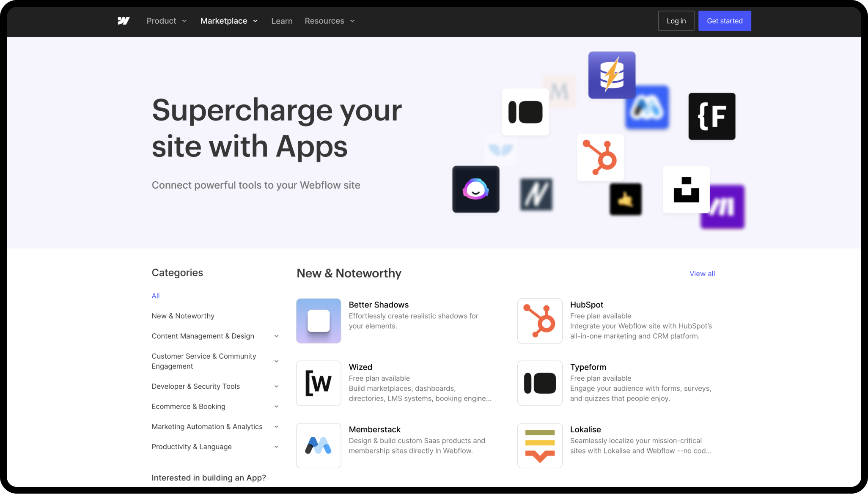
Task: Click 'Interested in building an App?' heading
Action: (x=209, y=478)
